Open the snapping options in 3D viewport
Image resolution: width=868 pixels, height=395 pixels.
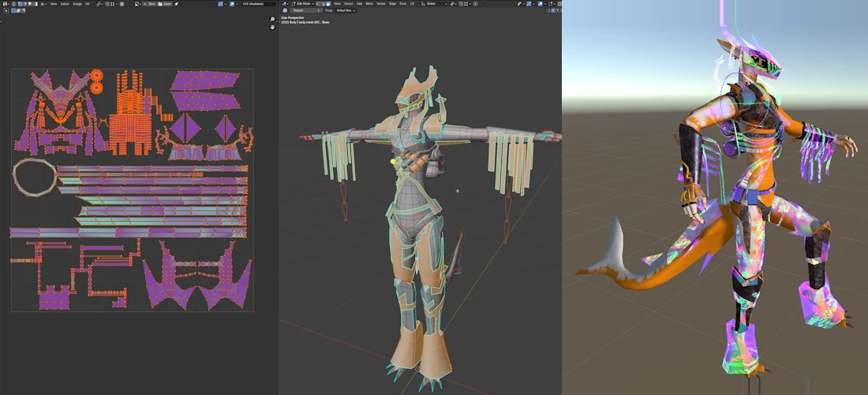tap(468, 4)
